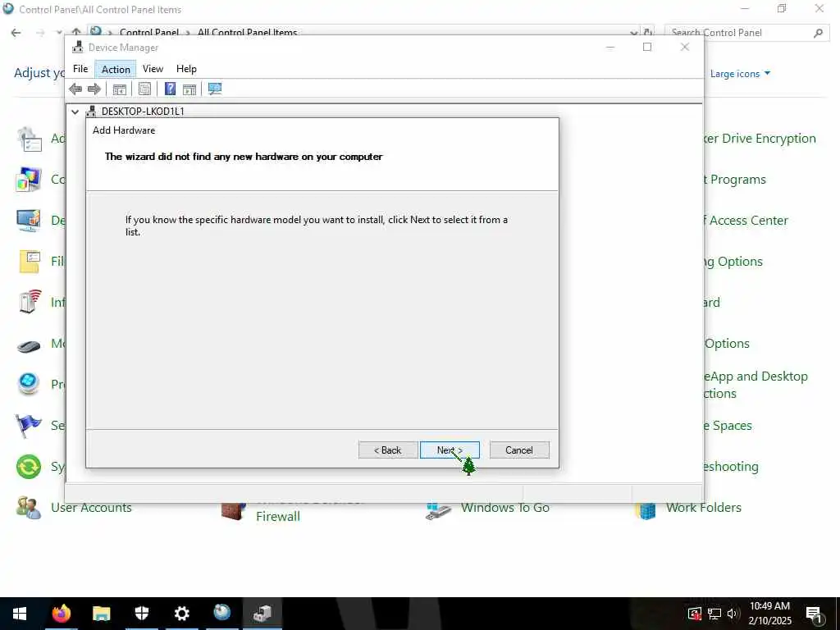Click Scan for hardware changes monitor icon

tap(215, 89)
